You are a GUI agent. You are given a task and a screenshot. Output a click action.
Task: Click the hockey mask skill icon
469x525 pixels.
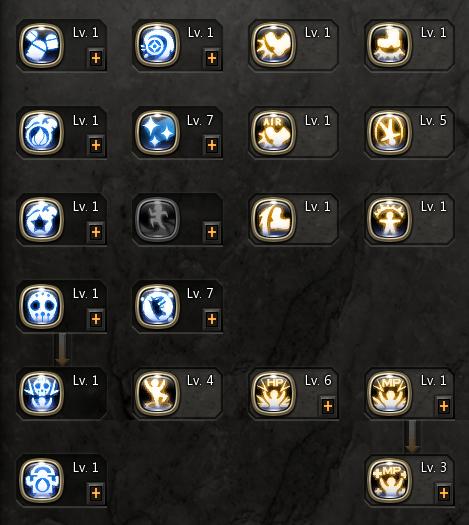pos(41,306)
